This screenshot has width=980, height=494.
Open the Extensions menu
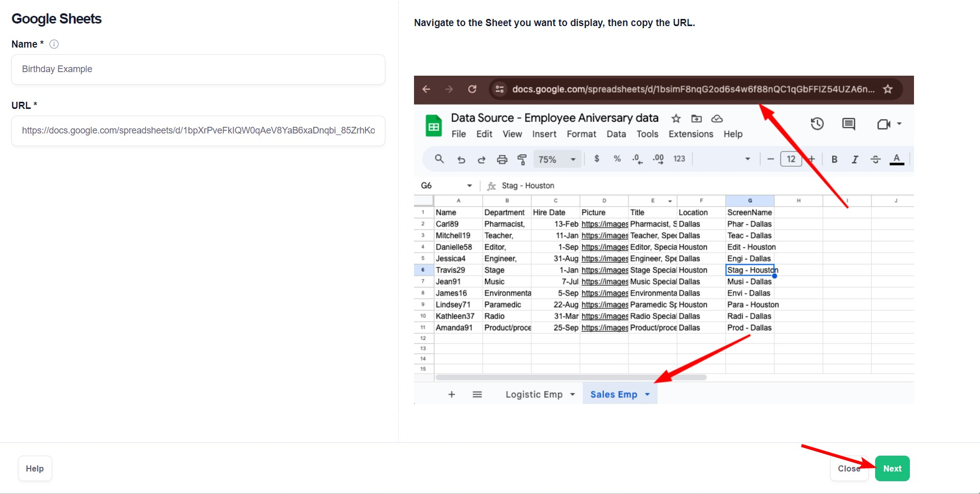(690, 134)
